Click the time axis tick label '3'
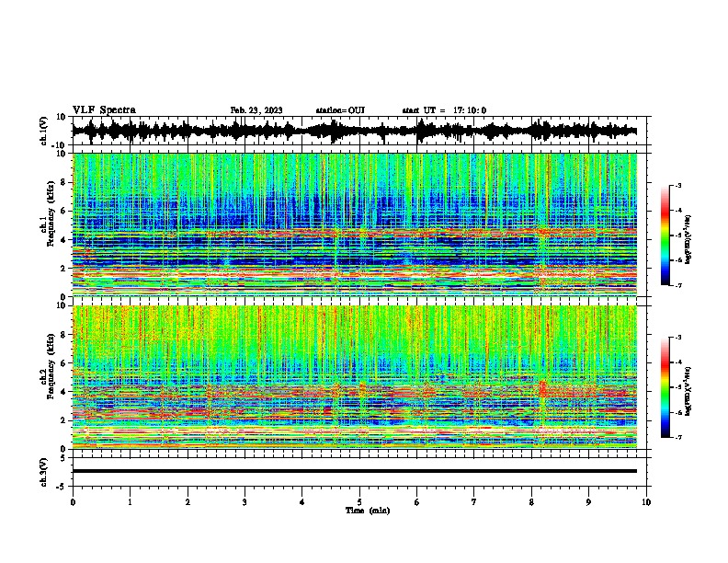Image resolution: width=728 pixels, height=563 pixels. (245, 502)
